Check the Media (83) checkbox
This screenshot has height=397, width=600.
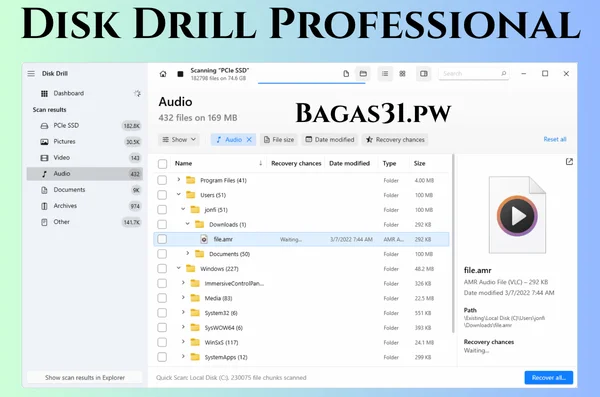162,298
